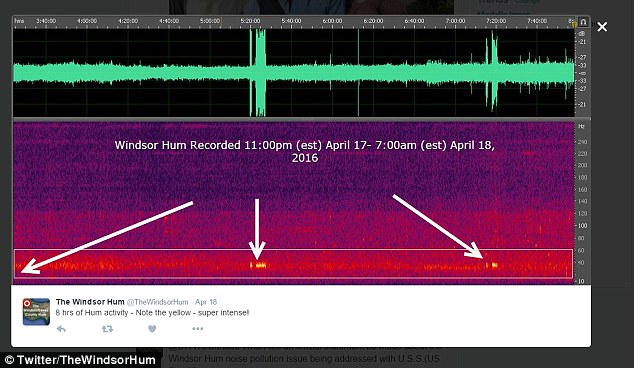
Task: Open The Windsor Hum display name
Action: pos(90,302)
